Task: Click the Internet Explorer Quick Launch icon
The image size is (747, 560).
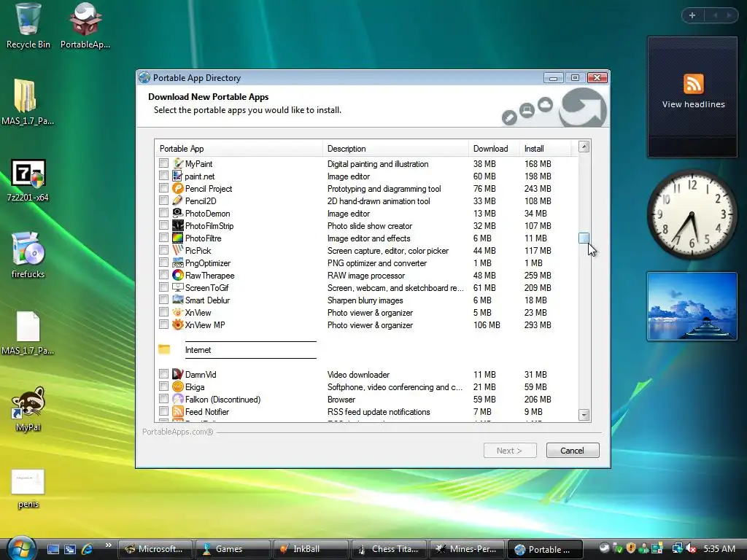Action: (x=88, y=549)
